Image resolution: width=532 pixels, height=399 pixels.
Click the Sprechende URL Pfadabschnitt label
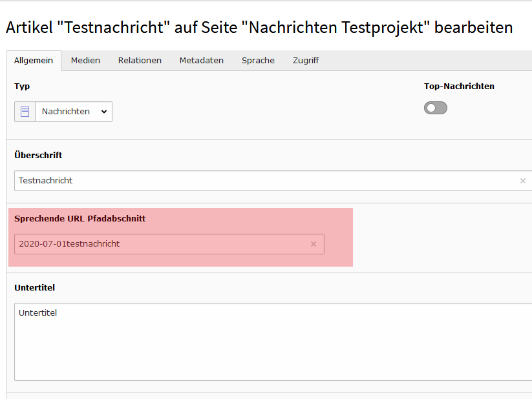[x=80, y=219]
